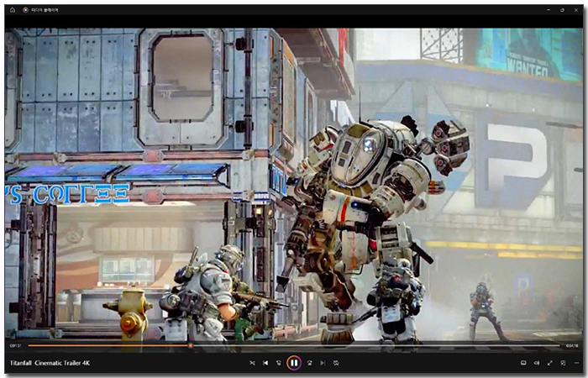Open the volume control
Screen dimensions: 588x378
click(x=537, y=363)
